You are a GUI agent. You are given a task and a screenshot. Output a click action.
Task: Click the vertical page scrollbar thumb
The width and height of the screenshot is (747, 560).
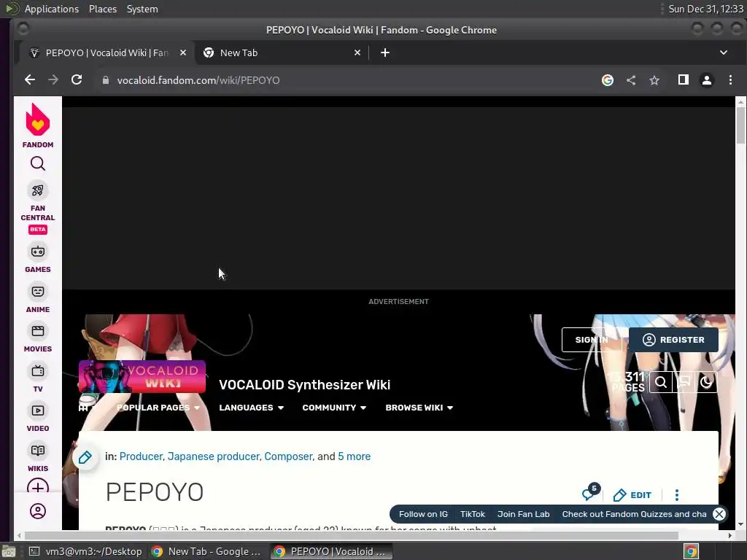tap(740, 125)
